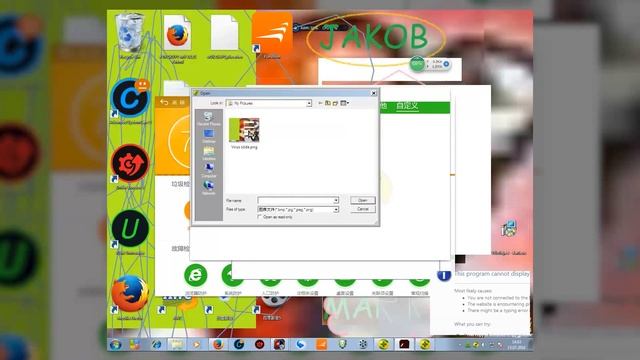The image size is (640, 360).
Task: Click Recent Places in Open dialog sidebar
Action: point(209,119)
